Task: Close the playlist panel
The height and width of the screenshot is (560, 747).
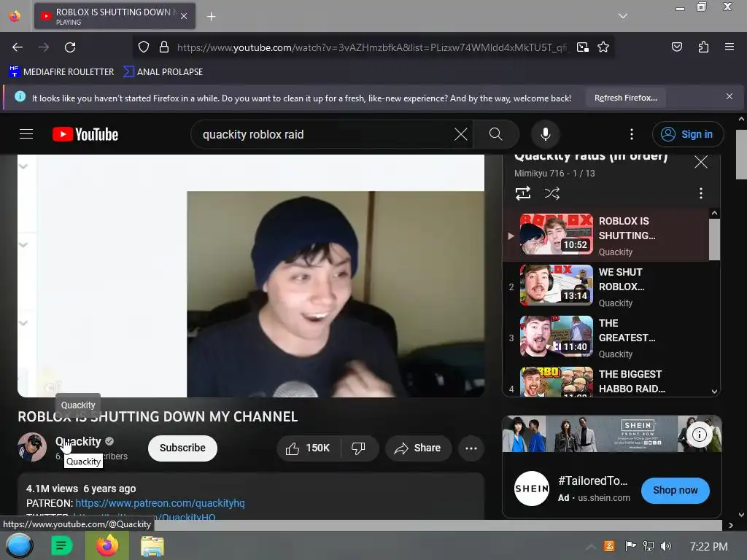Action: (x=701, y=162)
